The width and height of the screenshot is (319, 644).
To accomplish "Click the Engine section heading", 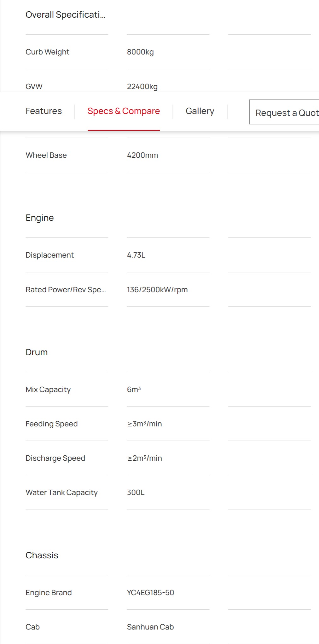I will pos(40,218).
